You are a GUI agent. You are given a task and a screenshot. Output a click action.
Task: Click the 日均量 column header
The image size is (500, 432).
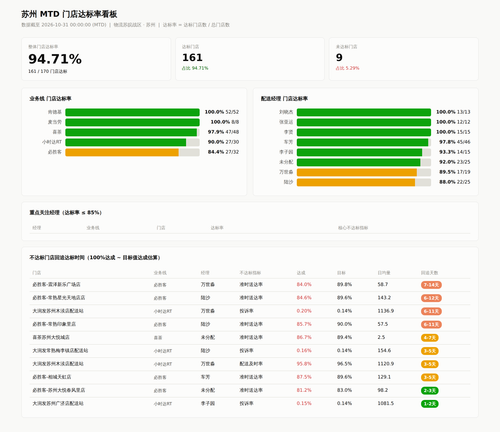click(x=384, y=273)
